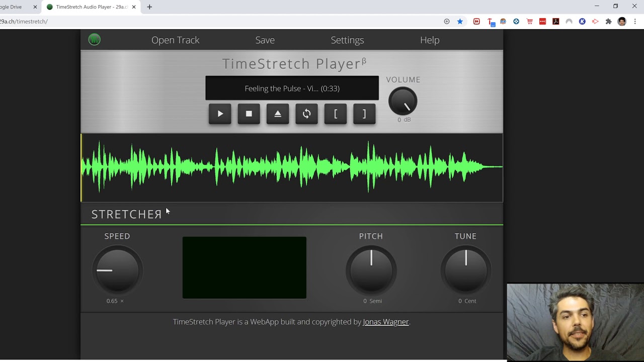644x362 pixels.
Task: Click the blue K extension icon
Action: [582, 22]
